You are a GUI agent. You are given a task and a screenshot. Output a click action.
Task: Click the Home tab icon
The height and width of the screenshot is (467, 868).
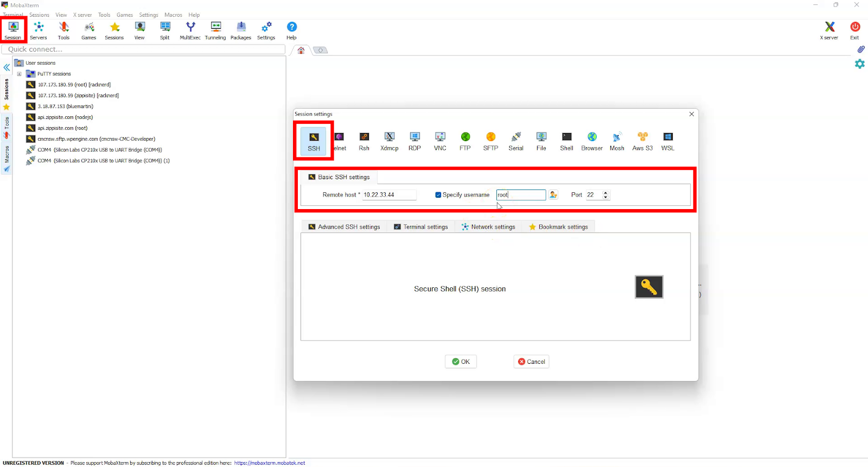[301, 51]
